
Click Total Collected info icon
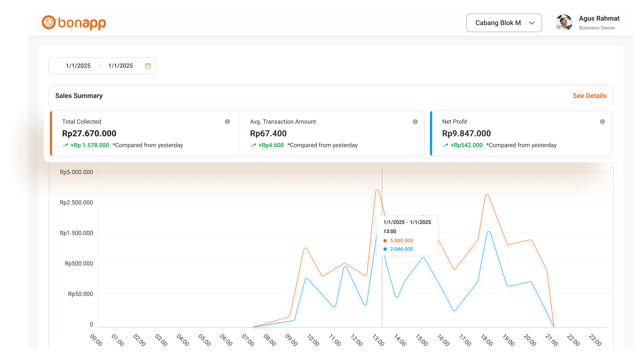click(x=227, y=122)
